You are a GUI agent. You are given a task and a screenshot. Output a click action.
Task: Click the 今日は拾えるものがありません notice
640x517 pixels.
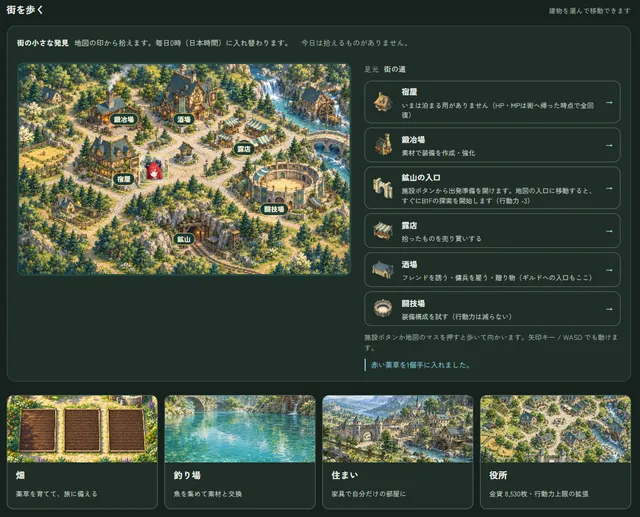point(354,43)
